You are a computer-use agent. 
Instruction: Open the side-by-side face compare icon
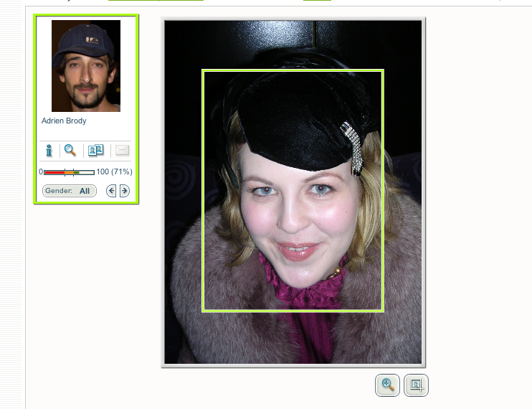(95, 150)
